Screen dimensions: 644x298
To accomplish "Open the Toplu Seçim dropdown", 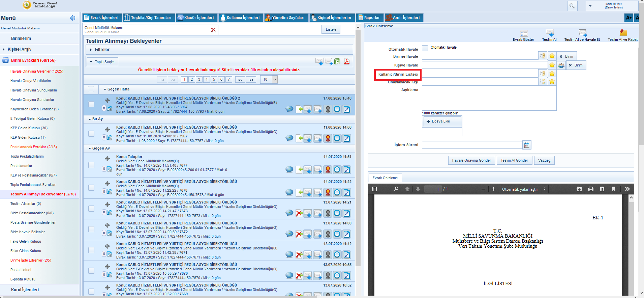I will coord(102,62).
